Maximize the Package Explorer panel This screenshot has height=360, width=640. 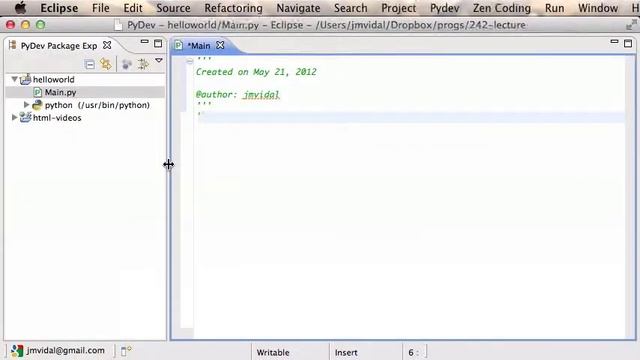[x=158, y=43]
